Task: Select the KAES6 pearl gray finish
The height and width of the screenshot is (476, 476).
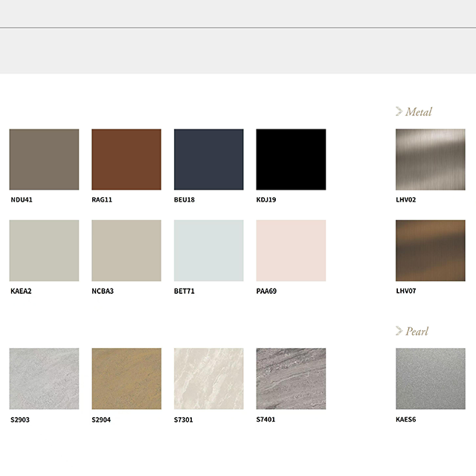Action: coord(430,379)
